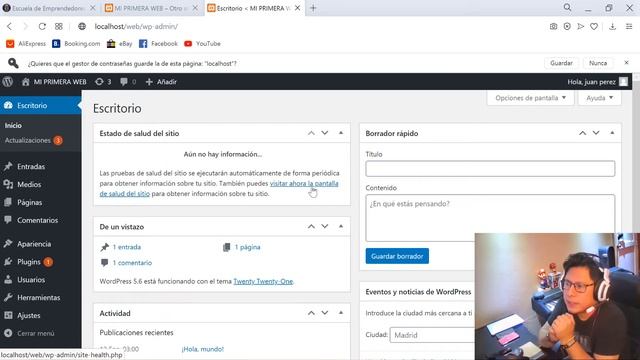Click the browser tab search magnifier
This screenshot has height=360, width=640.
coord(567,8)
